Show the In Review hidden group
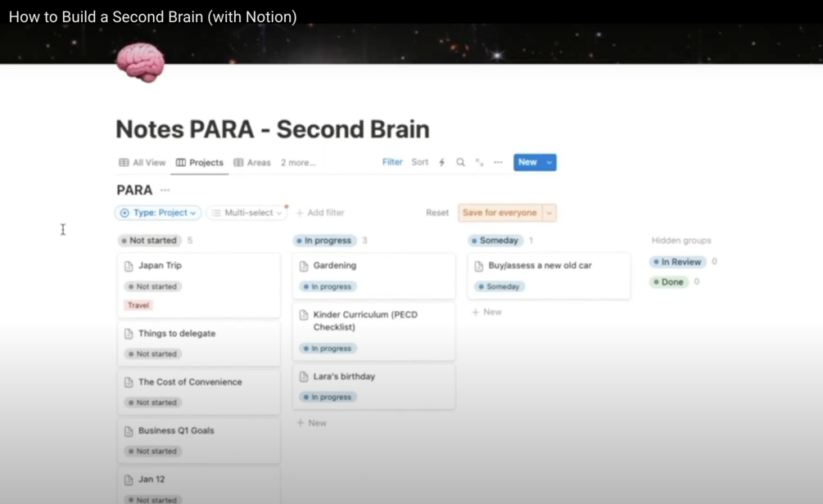823x504 pixels. (x=677, y=262)
